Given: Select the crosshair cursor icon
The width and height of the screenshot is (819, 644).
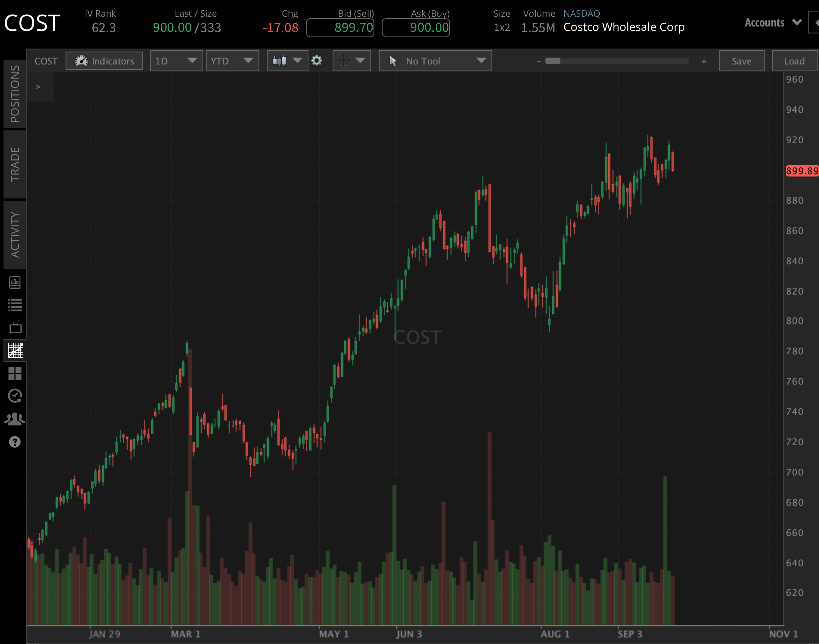Looking at the screenshot, I should tap(344, 60).
